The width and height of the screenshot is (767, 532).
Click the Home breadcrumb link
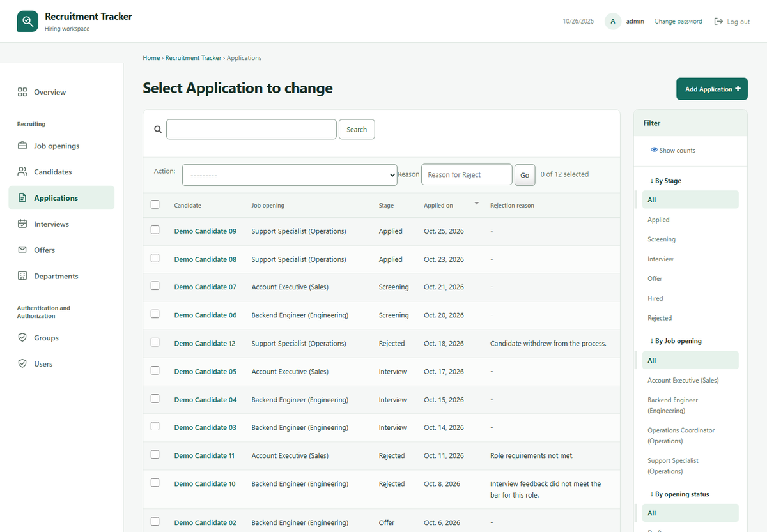pos(151,57)
